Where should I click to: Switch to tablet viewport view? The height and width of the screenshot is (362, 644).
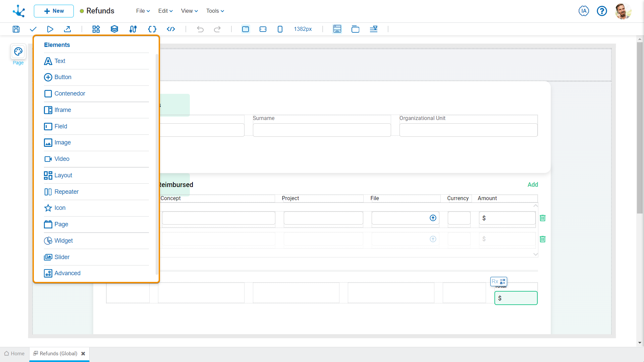coord(263,29)
